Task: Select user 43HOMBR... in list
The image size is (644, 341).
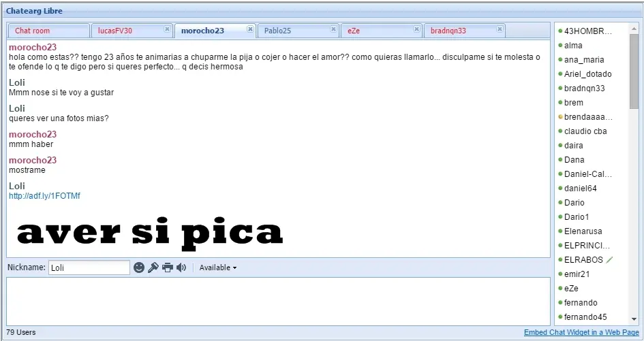Action: click(x=587, y=31)
